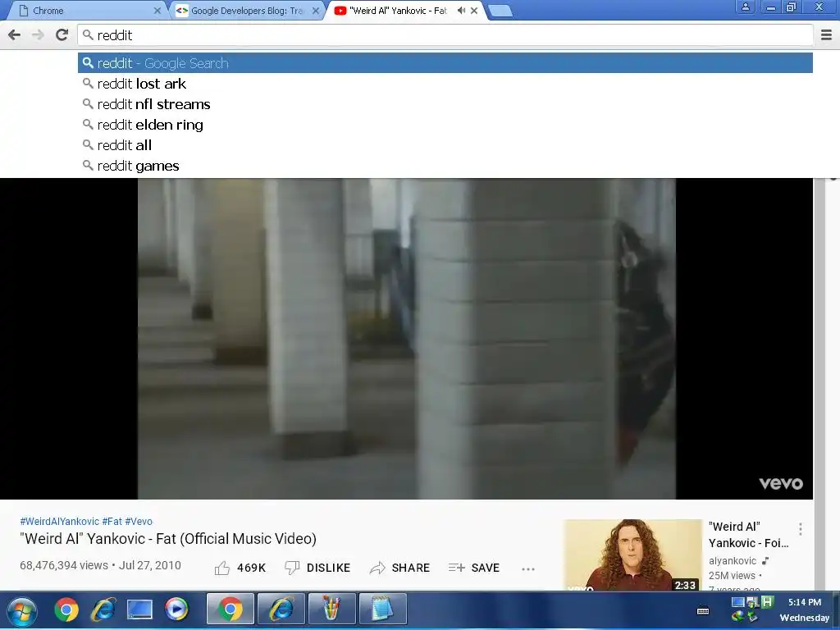The image size is (840, 630).
Task: Open the on-screen keyboard tray icon
Action: tap(703, 610)
